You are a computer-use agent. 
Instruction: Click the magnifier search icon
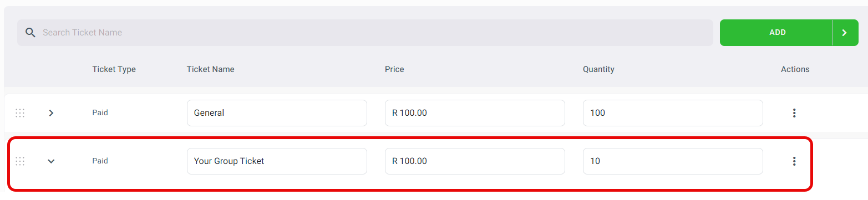coord(31,33)
